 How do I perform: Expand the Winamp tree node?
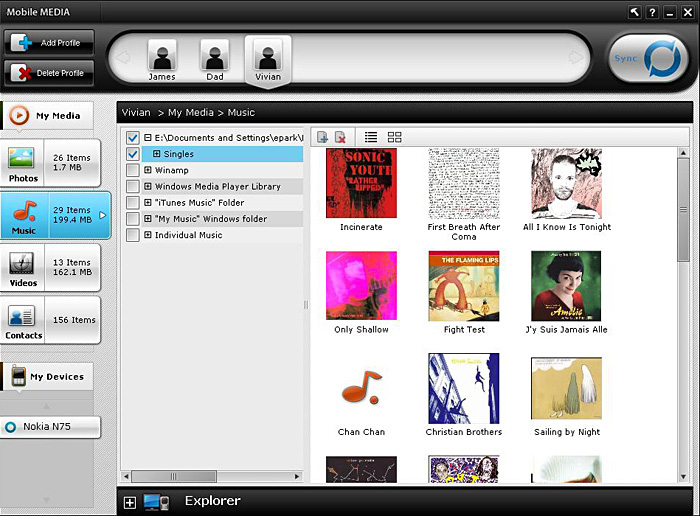tap(148, 170)
